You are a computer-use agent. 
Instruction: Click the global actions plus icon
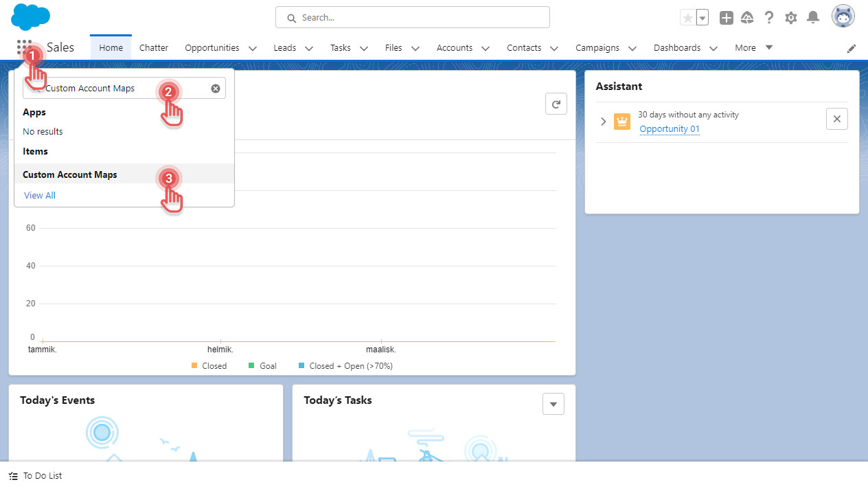726,17
